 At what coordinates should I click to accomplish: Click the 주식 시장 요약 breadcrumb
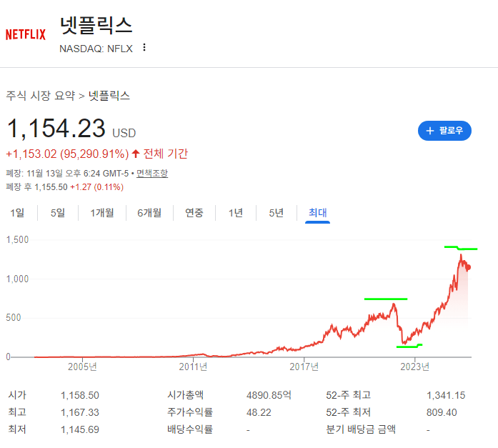pyautogui.click(x=40, y=96)
